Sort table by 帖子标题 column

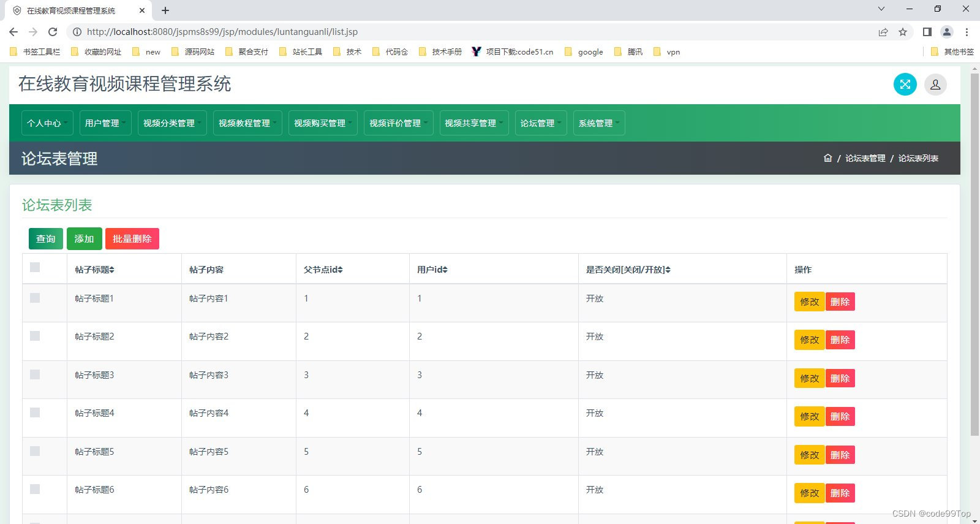pos(95,270)
